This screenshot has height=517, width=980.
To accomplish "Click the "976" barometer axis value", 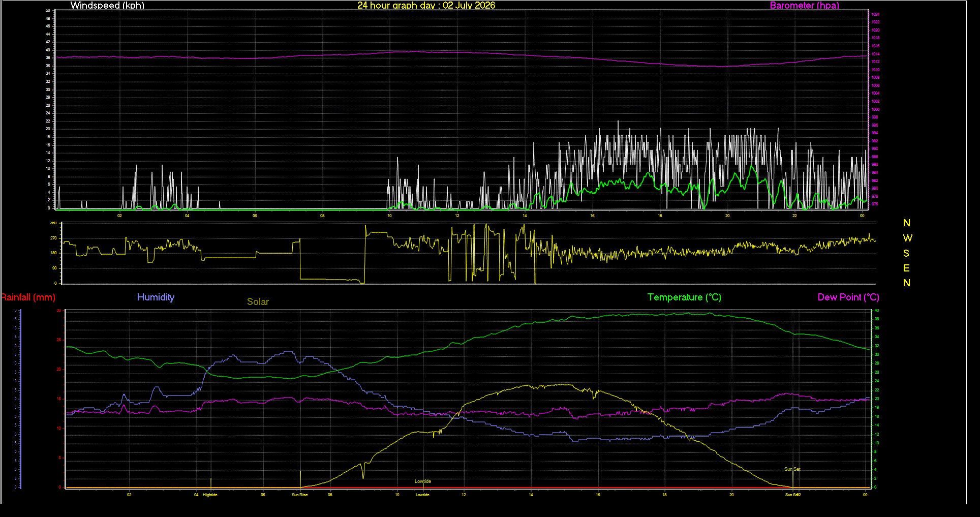I will (x=875, y=204).
